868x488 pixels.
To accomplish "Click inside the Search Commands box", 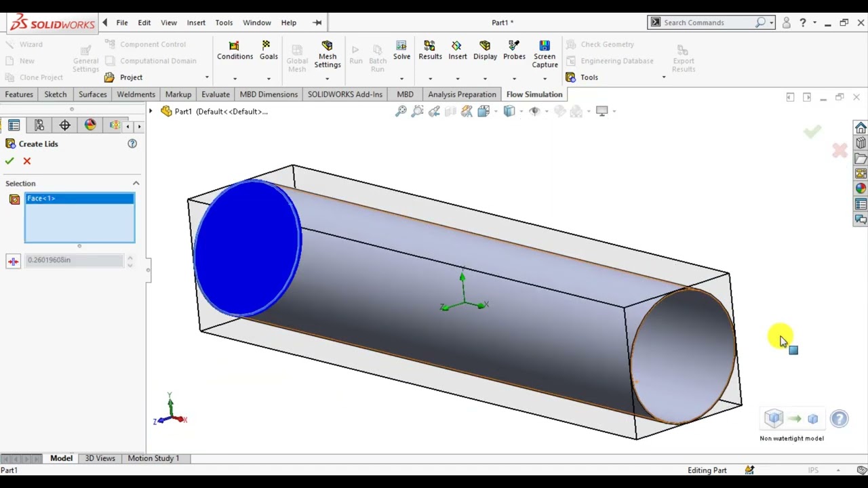I will coord(708,22).
